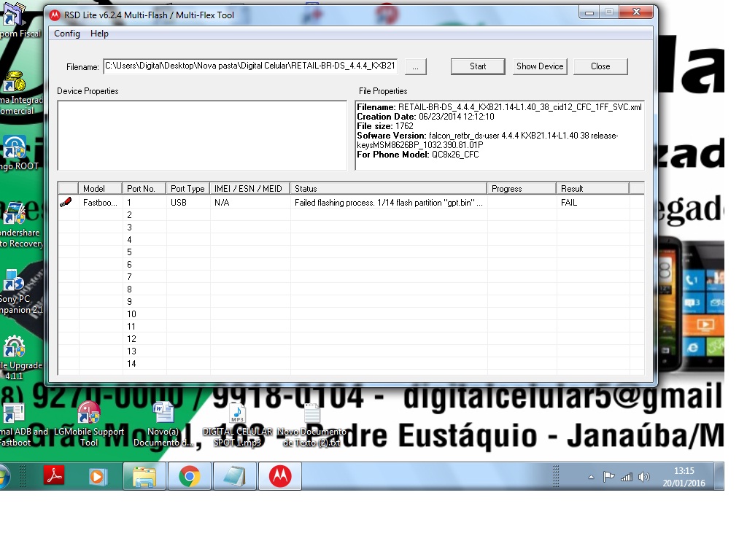Click the Creation Date line in File Properties
This screenshot has height=560, width=747.
point(425,116)
